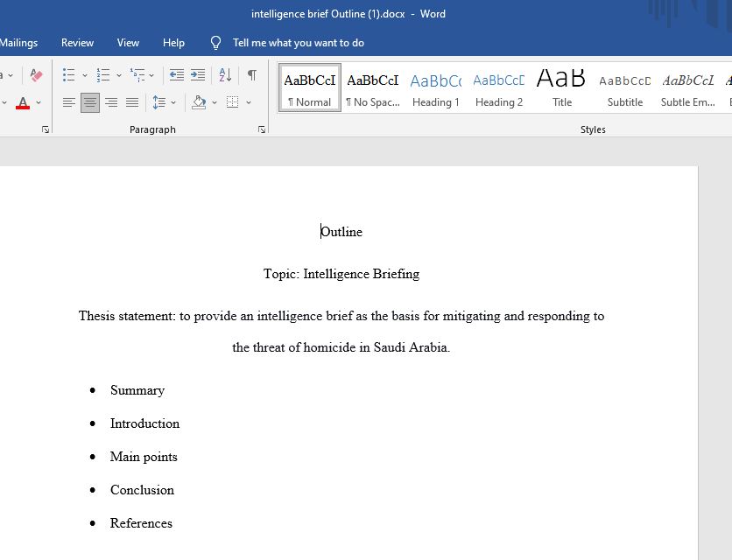732x560 pixels.
Task: Apply Justify alignment
Action: pyautogui.click(x=132, y=103)
